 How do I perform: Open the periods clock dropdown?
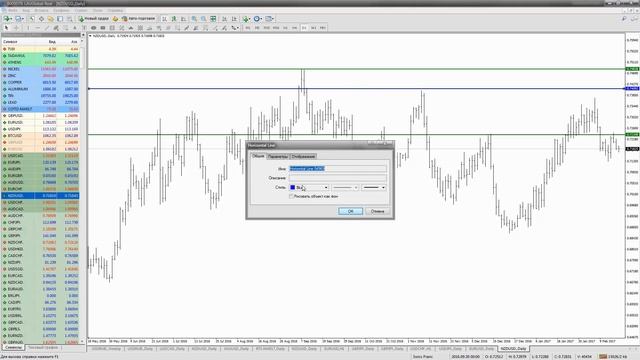(258, 19)
